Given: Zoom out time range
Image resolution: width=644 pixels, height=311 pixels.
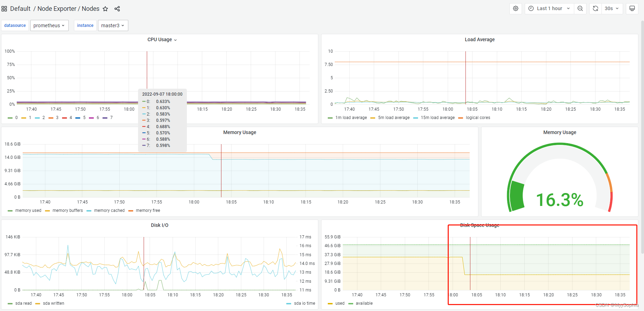Looking at the screenshot, I should pos(580,8).
